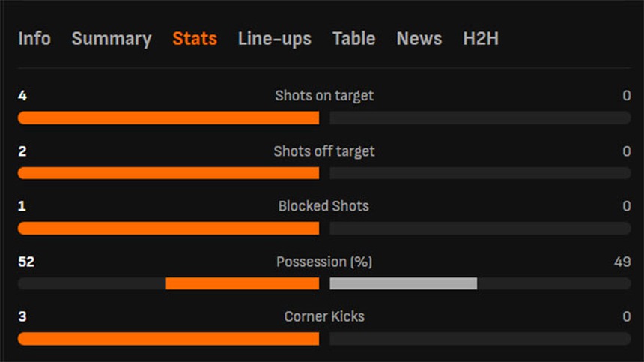The width and height of the screenshot is (644, 362).
Task: Click the Corner Kicks label
Action: tap(324, 316)
